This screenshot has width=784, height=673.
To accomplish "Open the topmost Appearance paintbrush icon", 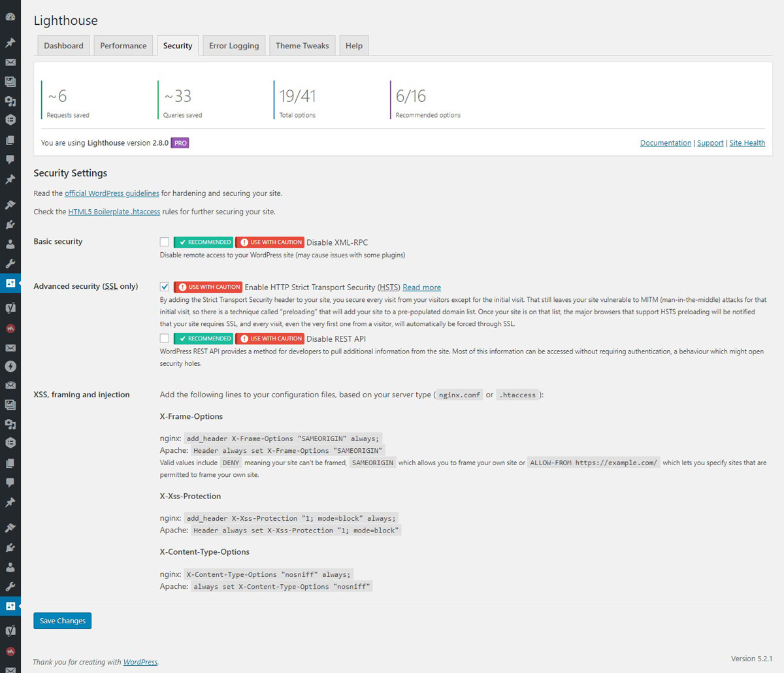I will [10, 205].
